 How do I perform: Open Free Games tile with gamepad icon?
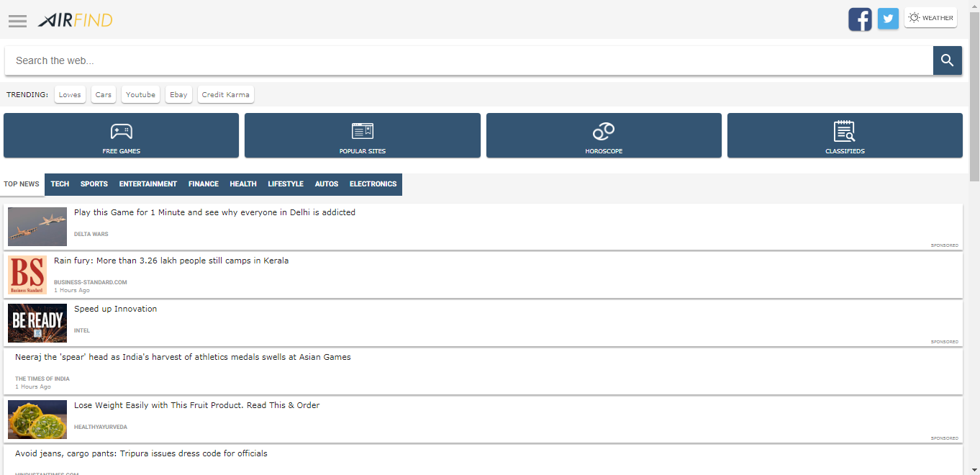pos(121,135)
